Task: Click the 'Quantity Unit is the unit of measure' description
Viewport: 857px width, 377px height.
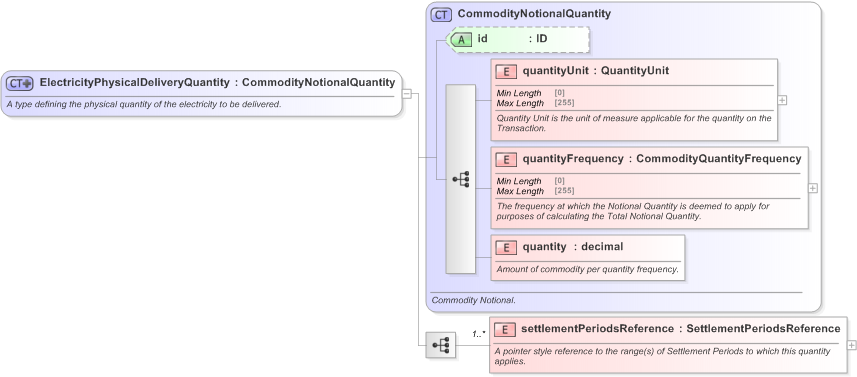Action: pyautogui.click(x=634, y=123)
